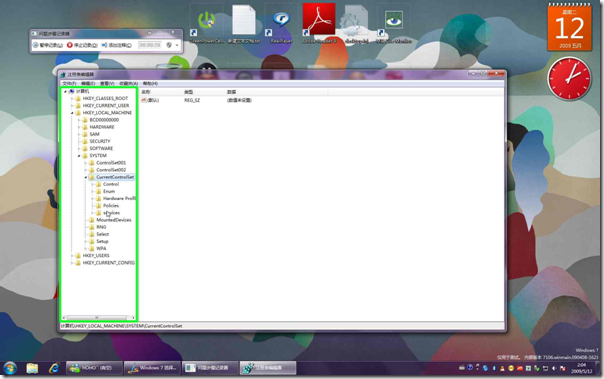The image size is (604, 379).
Task: Select the services subkey
Action: [112, 213]
